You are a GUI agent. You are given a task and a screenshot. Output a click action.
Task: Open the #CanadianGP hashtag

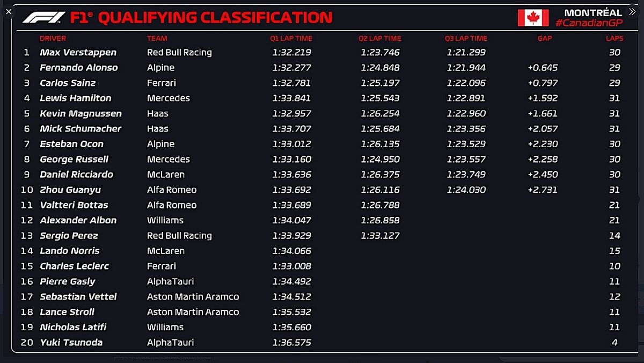(x=589, y=23)
